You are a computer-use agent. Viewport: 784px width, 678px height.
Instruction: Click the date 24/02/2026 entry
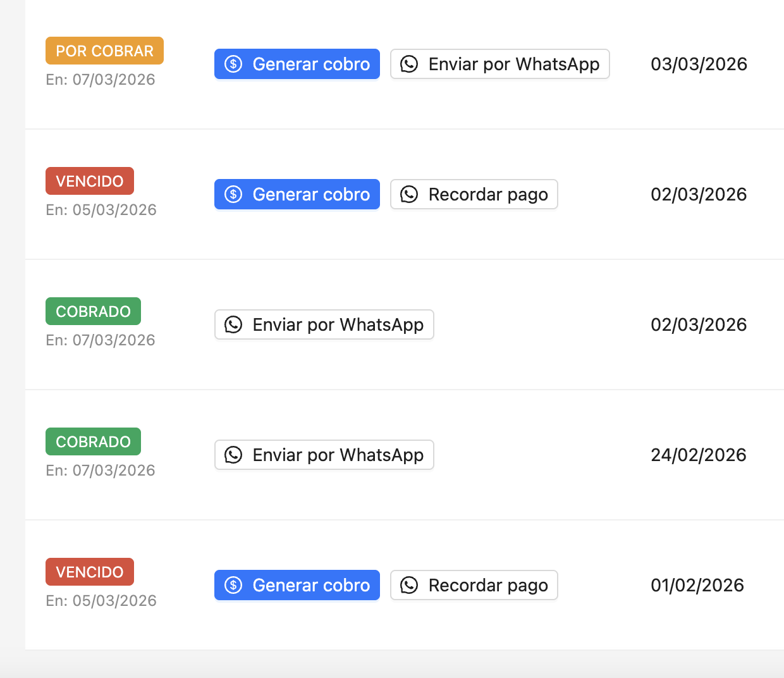[698, 455]
